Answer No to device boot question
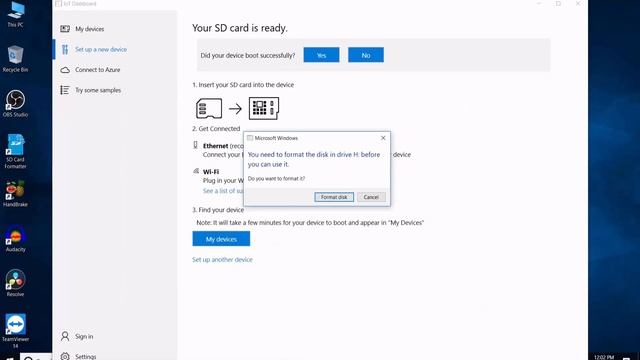Image resolution: width=640 pixels, height=360 pixels. pyautogui.click(x=366, y=55)
